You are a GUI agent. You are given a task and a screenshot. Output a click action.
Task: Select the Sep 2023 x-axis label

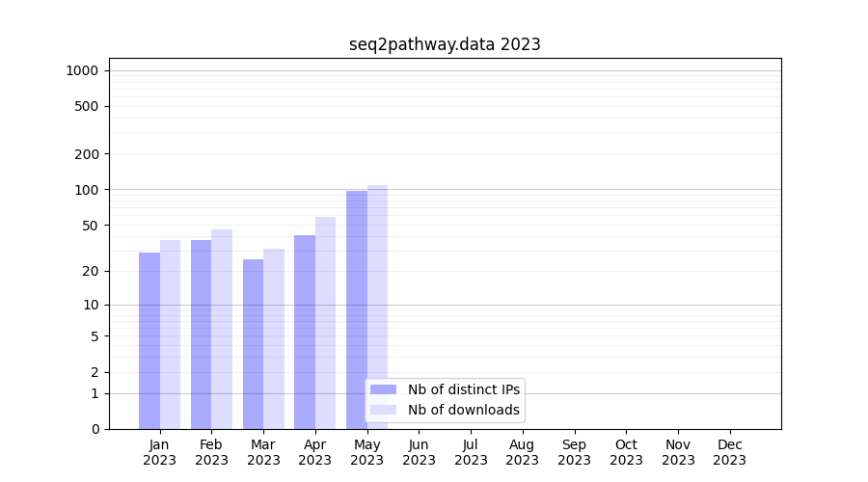click(574, 452)
